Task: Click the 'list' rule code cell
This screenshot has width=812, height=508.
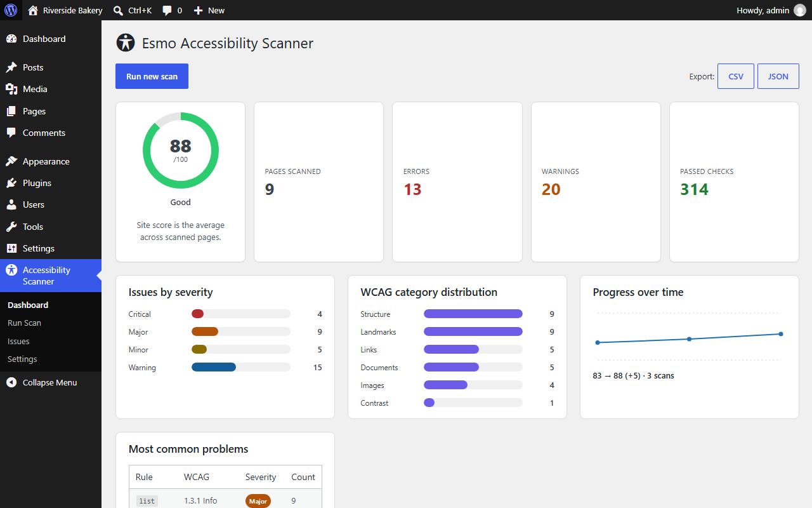Action: [x=147, y=501]
